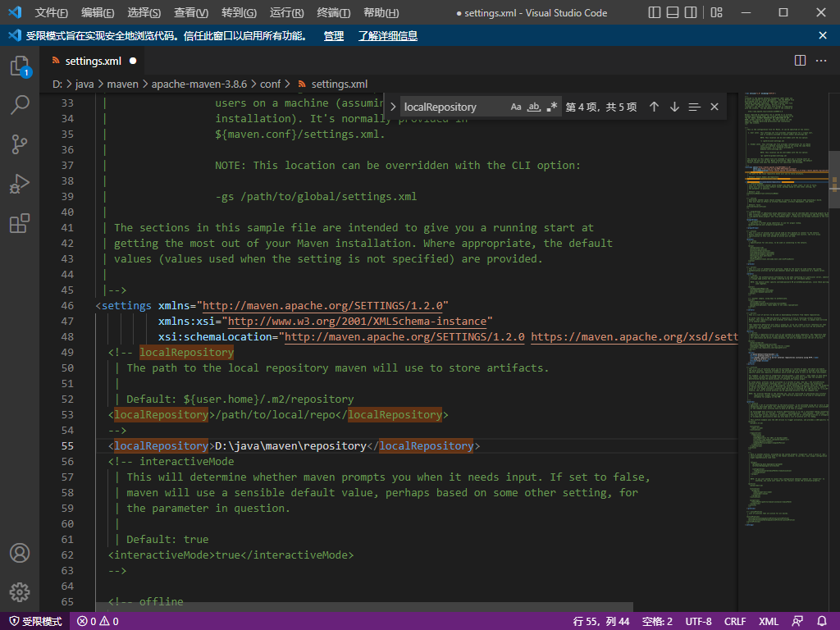This screenshot has width=840, height=630.
Task: Click the VS Code logo in title bar
Action: [x=15, y=12]
